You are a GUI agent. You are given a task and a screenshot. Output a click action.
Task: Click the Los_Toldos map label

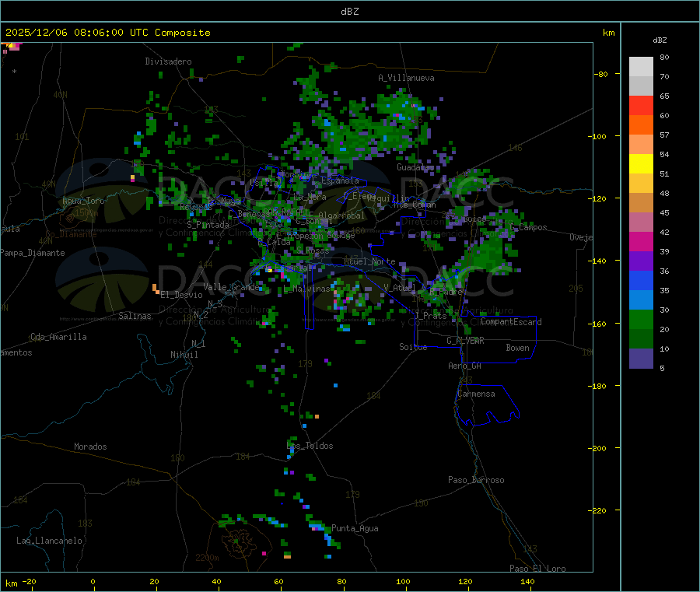point(310,446)
